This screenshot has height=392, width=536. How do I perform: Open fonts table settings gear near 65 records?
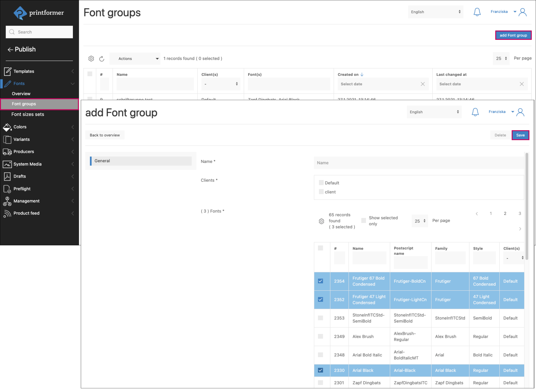321,221
